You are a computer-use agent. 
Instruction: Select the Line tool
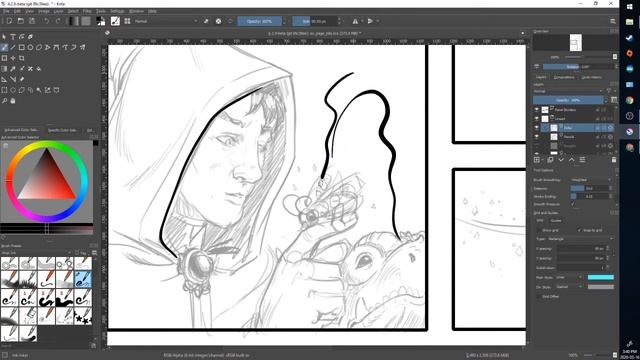13,47
